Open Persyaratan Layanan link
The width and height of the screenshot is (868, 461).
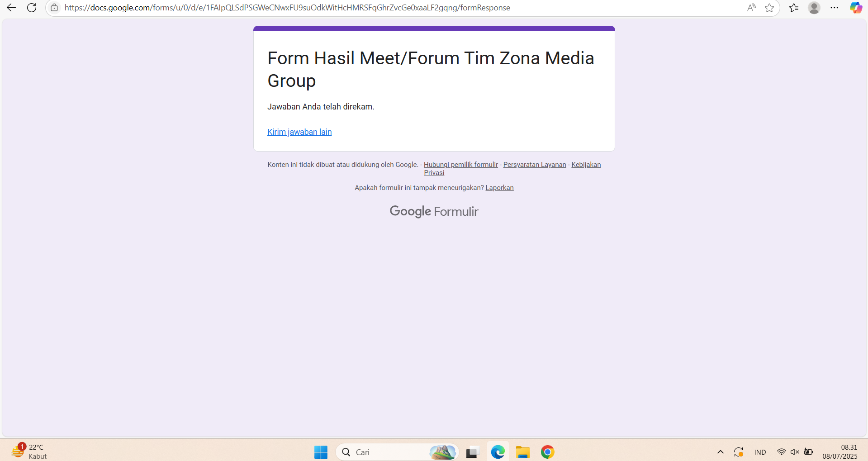click(x=534, y=164)
